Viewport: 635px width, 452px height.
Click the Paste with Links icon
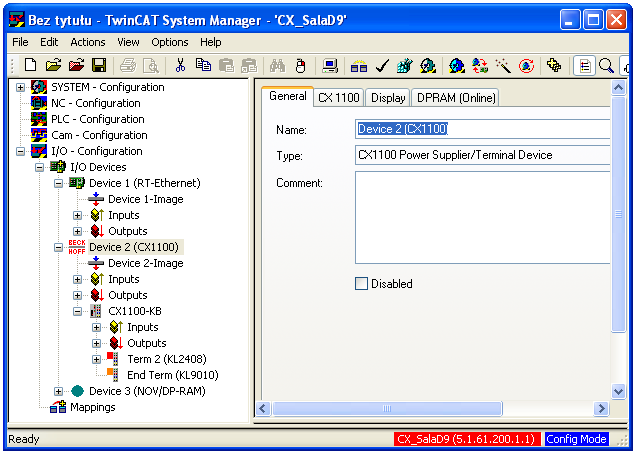[249, 65]
